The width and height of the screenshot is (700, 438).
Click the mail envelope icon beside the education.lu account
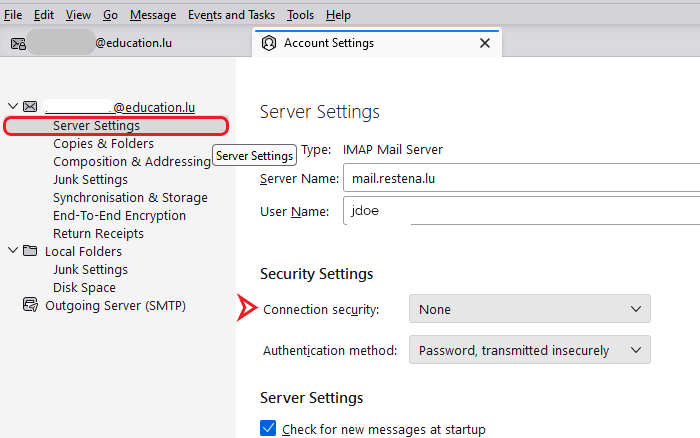[30, 106]
